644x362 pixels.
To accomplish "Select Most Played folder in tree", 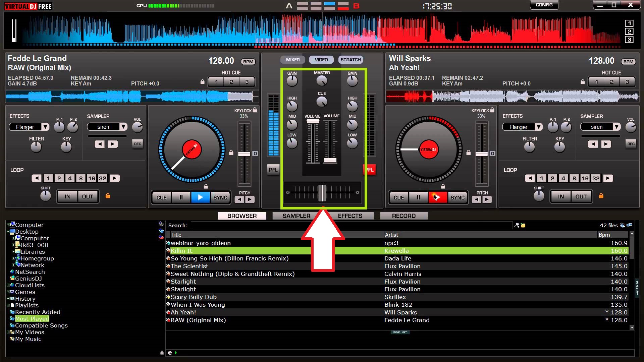I will pyautogui.click(x=32, y=319).
